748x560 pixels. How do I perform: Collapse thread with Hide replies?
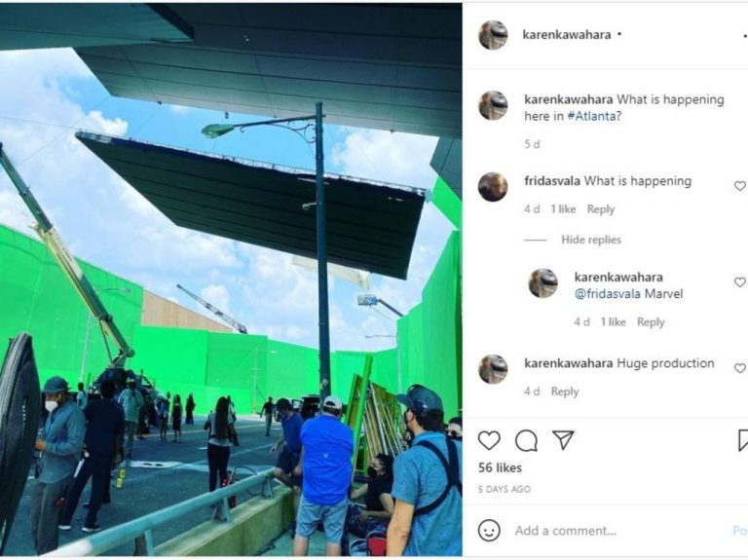click(591, 240)
